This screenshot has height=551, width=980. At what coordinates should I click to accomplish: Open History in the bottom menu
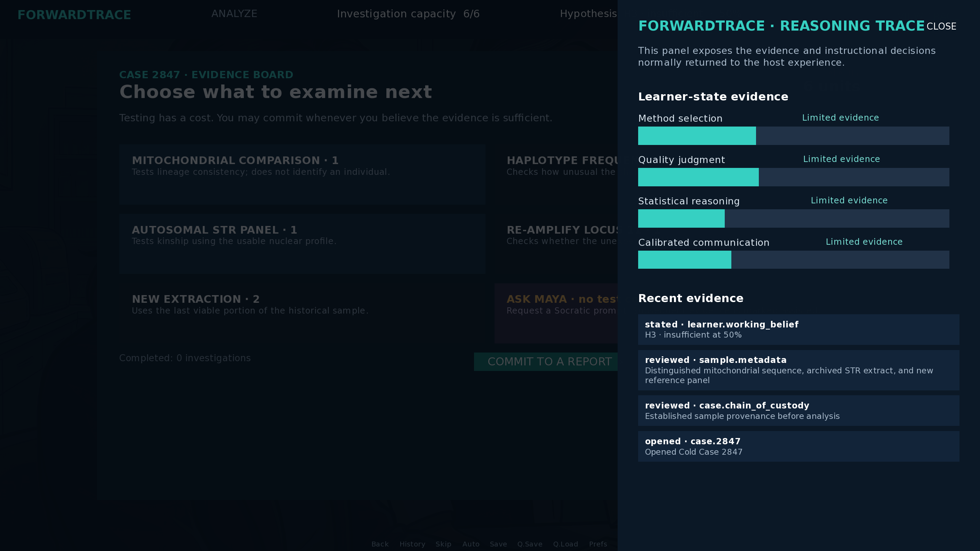coord(412,544)
